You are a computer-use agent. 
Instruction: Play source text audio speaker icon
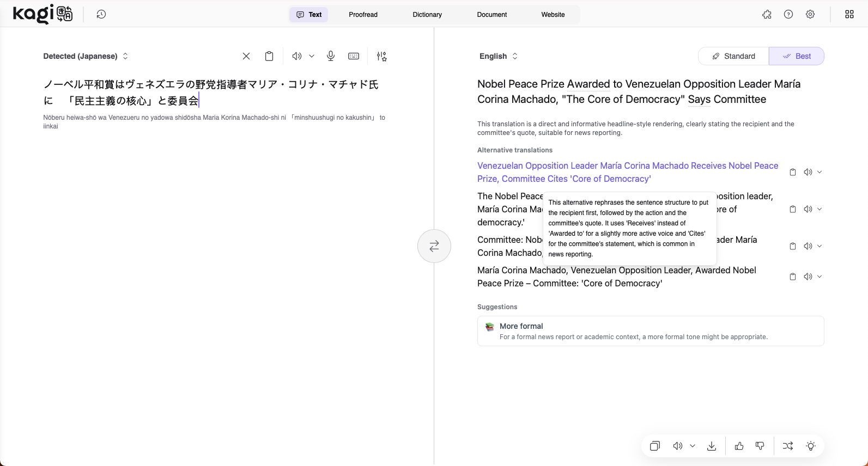[297, 56]
